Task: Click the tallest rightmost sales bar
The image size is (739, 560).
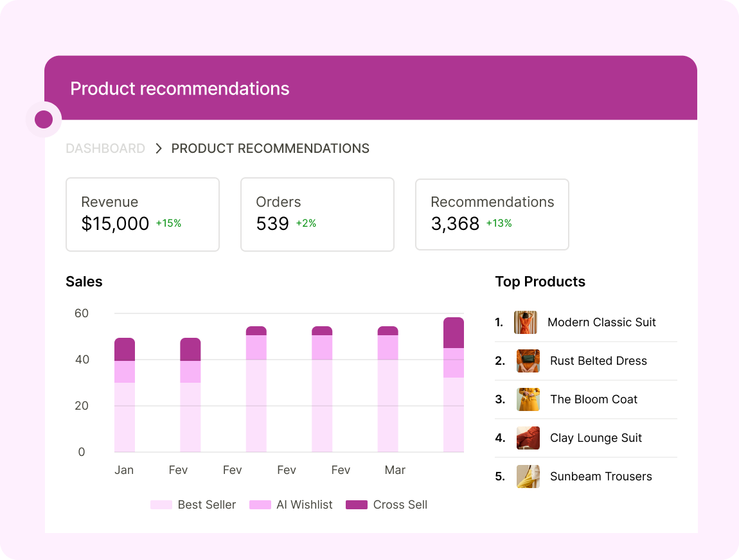Action: [454, 385]
